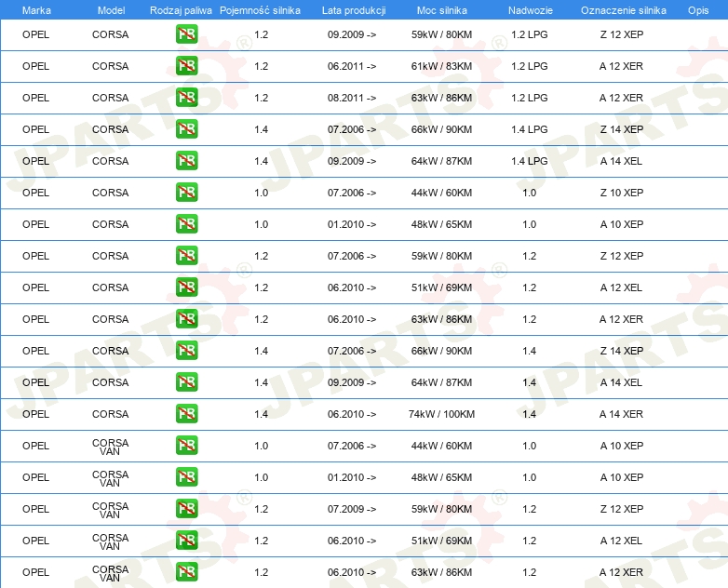Image resolution: width=728 pixels, height=588 pixels.
Task: Click the fuel icon in the 1.4 LPG A 14 XEL row
Action: coord(186,161)
